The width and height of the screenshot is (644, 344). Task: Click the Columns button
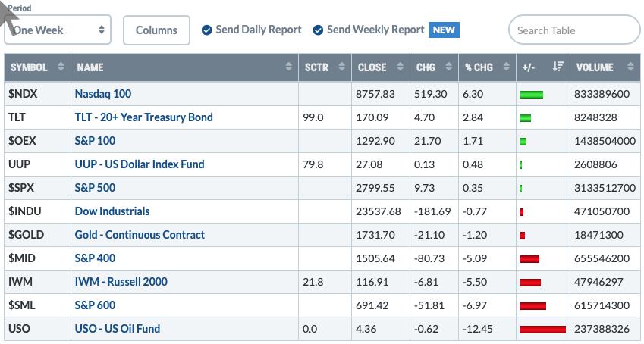click(156, 30)
